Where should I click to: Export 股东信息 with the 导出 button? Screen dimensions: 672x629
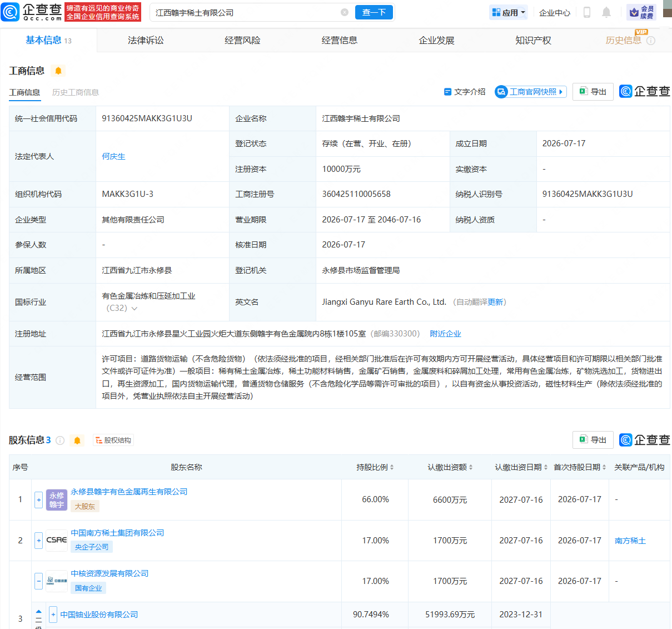point(593,440)
